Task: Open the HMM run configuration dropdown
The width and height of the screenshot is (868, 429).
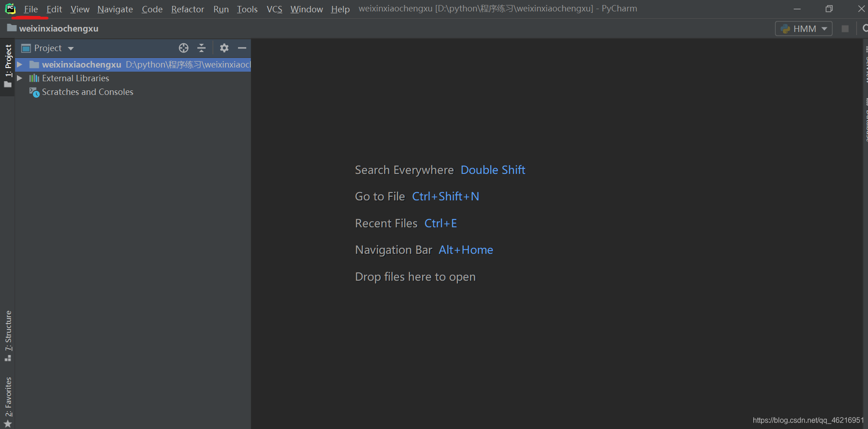Action: [804, 29]
